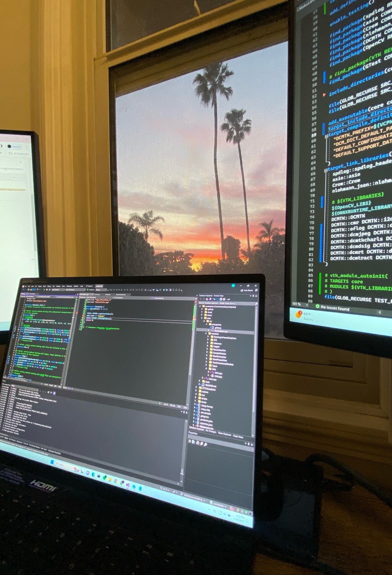Open the Extensions menu
Screen dimensions: 392x575
point(69,286)
